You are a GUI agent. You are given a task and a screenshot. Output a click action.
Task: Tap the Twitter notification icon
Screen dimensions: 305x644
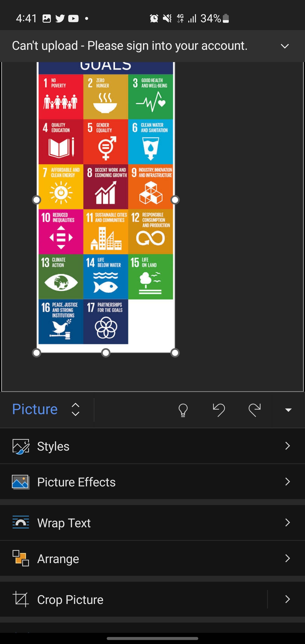(60, 18)
